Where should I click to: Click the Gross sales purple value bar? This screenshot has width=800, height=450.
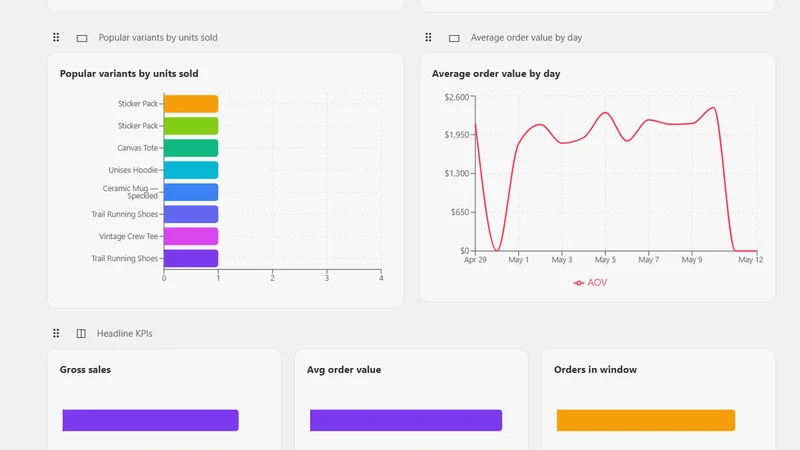click(151, 420)
